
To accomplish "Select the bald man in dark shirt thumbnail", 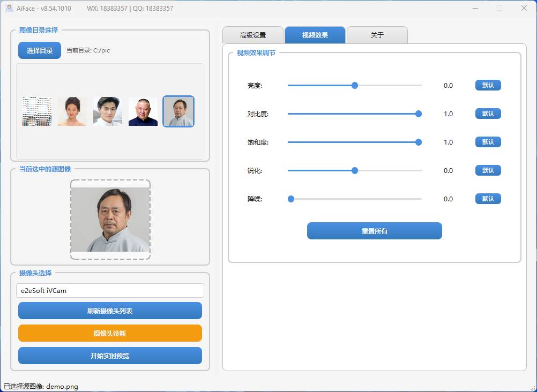I will (143, 111).
